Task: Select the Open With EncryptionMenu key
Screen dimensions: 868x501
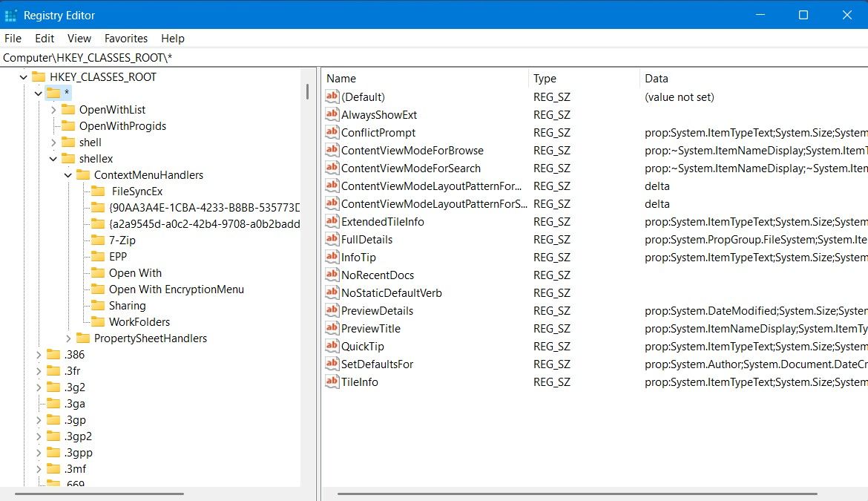Action: pyautogui.click(x=176, y=289)
